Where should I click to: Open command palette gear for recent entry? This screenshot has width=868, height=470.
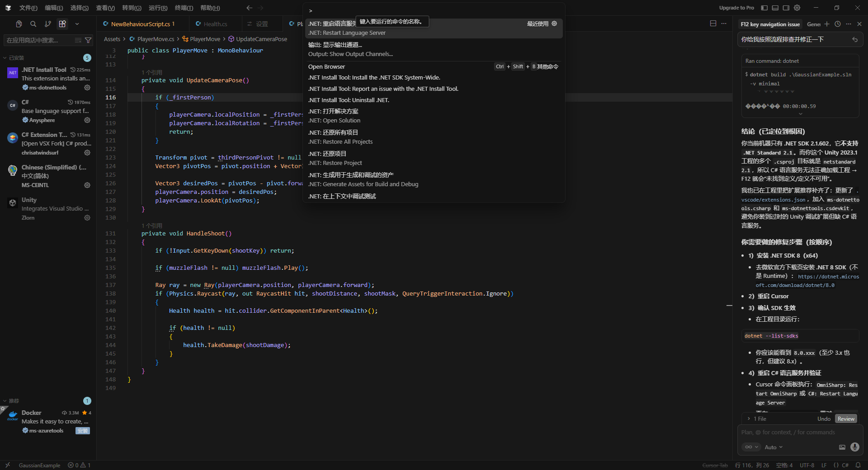(x=554, y=23)
